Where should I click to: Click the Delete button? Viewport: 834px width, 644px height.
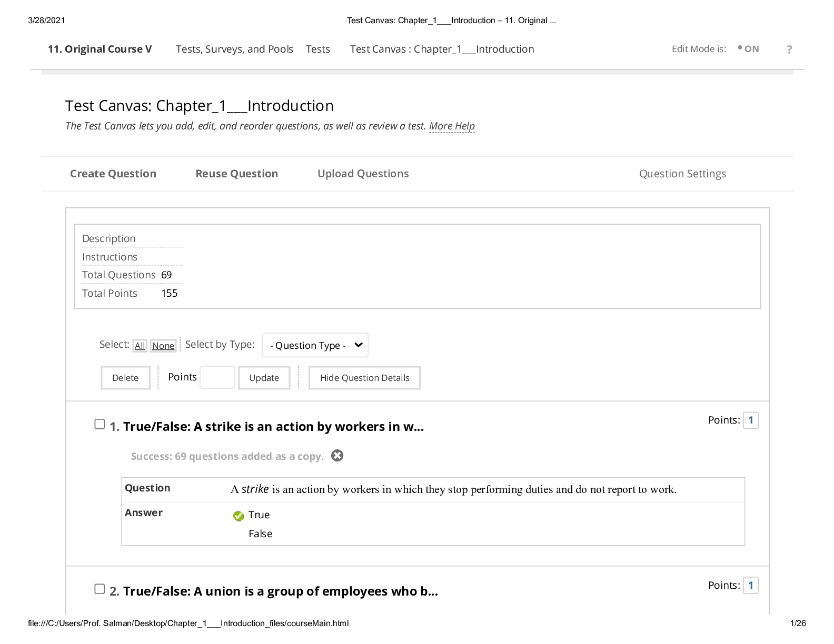coord(125,378)
